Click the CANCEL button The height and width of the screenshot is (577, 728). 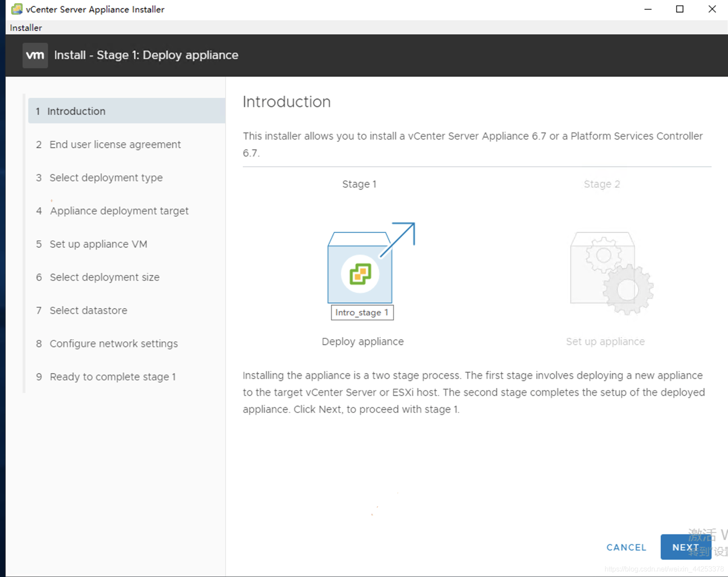pos(626,547)
